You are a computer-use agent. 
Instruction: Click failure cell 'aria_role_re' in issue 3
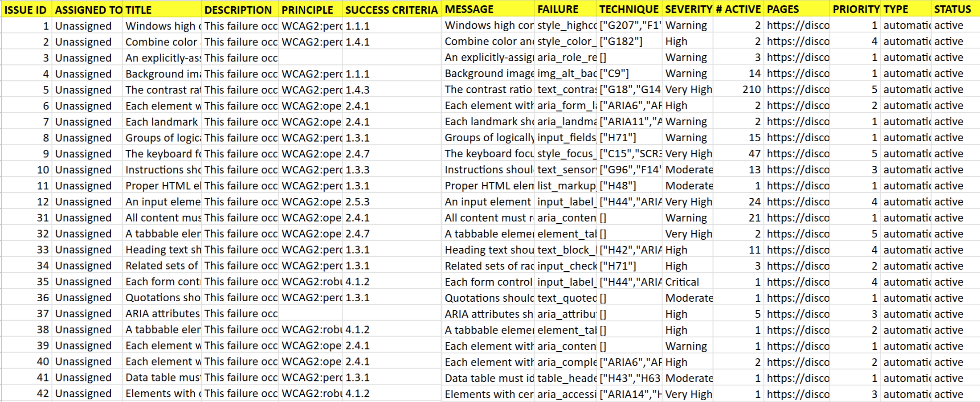(x=565, y=57)
